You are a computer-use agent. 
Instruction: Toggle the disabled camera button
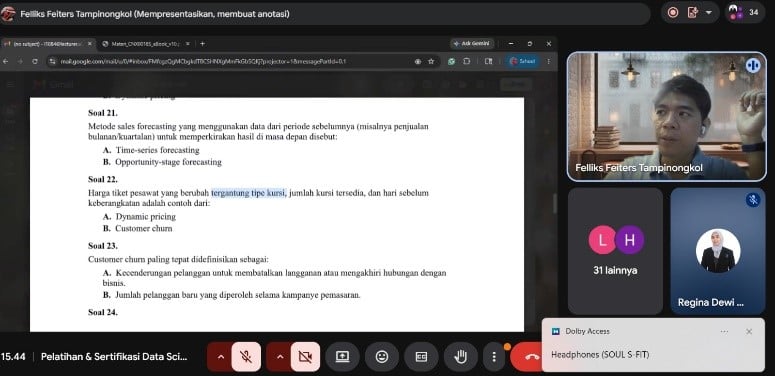click(305, 357)
